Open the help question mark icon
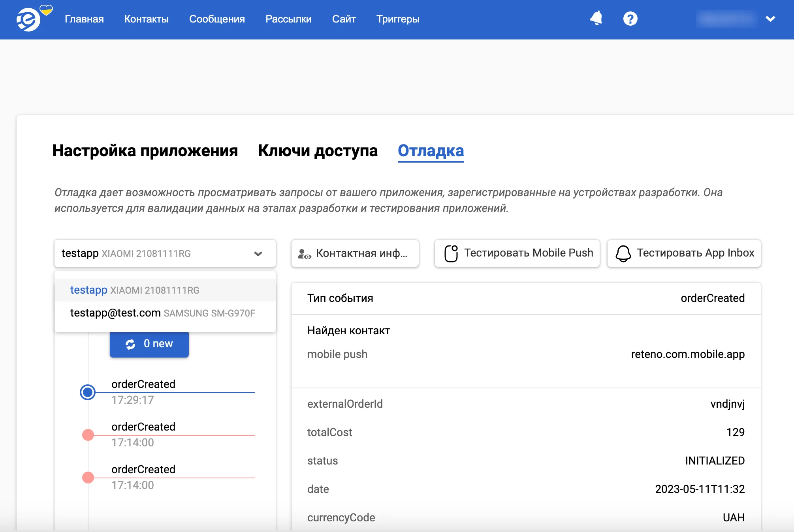The image size is (794, 532). click(630, 18)
